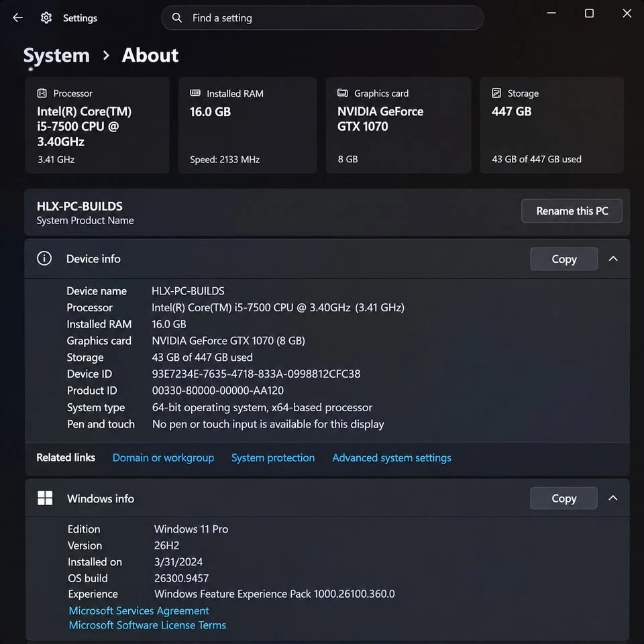Open System protection link
The height and width of the screenshot is (644, 644).
coord(273,458)
